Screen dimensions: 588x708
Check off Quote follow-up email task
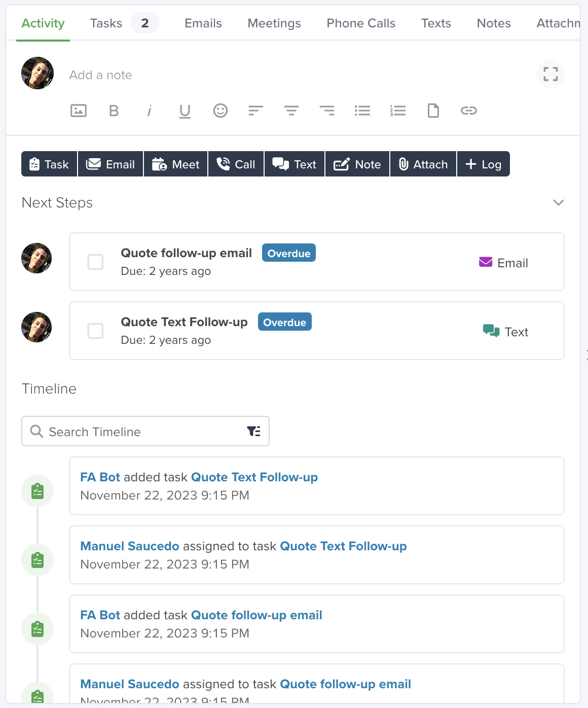point(95,262)
